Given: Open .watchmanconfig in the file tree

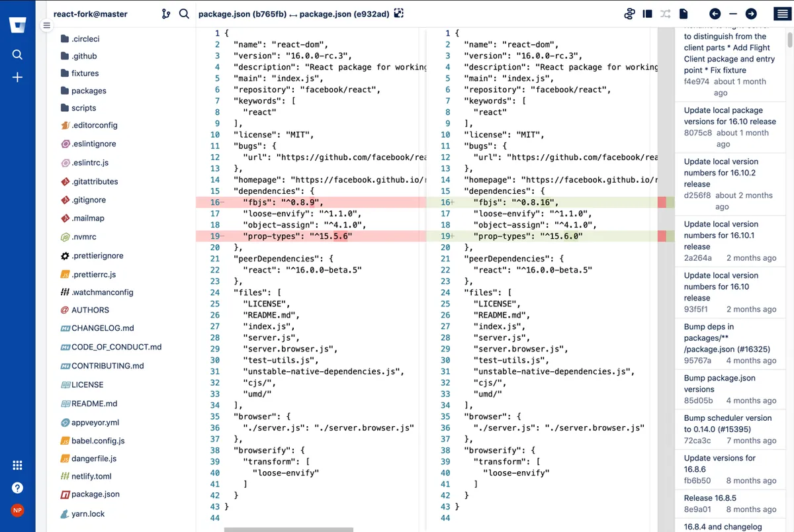Looking at the screenshot, I should click(97, 292).
